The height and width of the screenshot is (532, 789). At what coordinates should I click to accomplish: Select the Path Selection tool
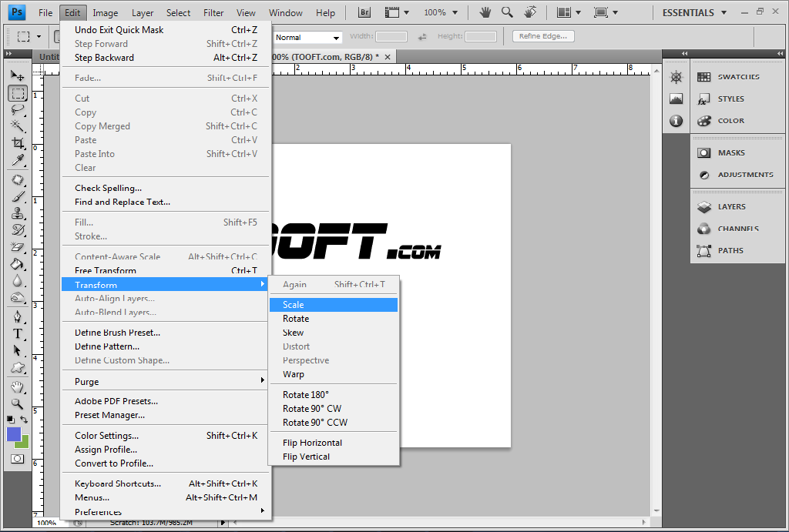pos(18,350)
